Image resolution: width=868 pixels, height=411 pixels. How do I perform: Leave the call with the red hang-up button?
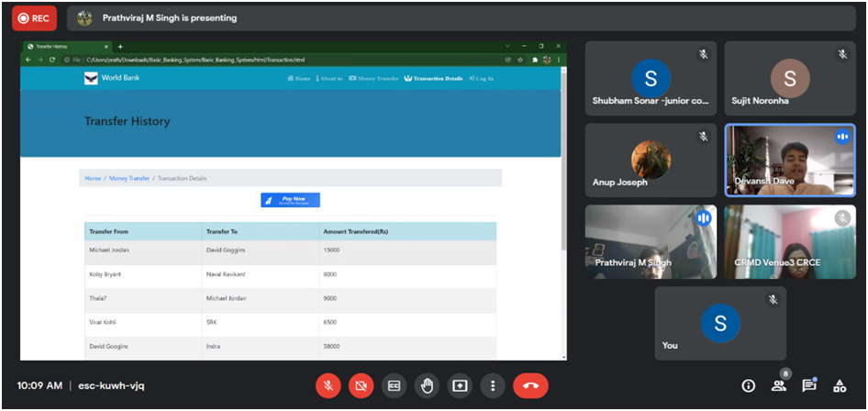coord(530,386)
